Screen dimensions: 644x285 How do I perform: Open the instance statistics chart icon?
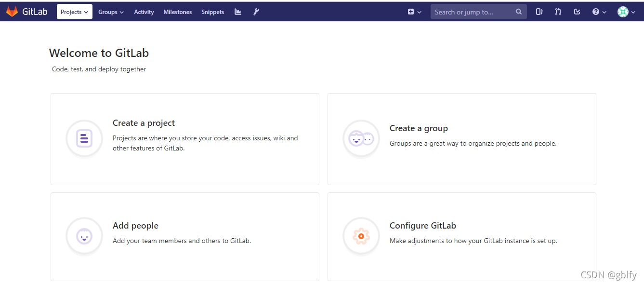[x=238, y=12]
